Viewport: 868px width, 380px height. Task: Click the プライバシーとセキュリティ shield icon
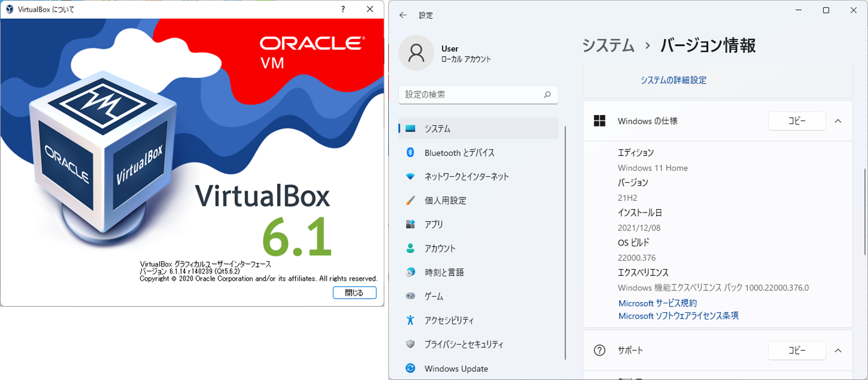coord(410,344)
